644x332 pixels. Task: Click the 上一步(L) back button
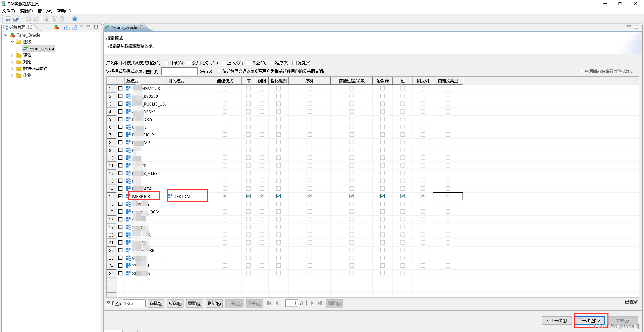557,321
